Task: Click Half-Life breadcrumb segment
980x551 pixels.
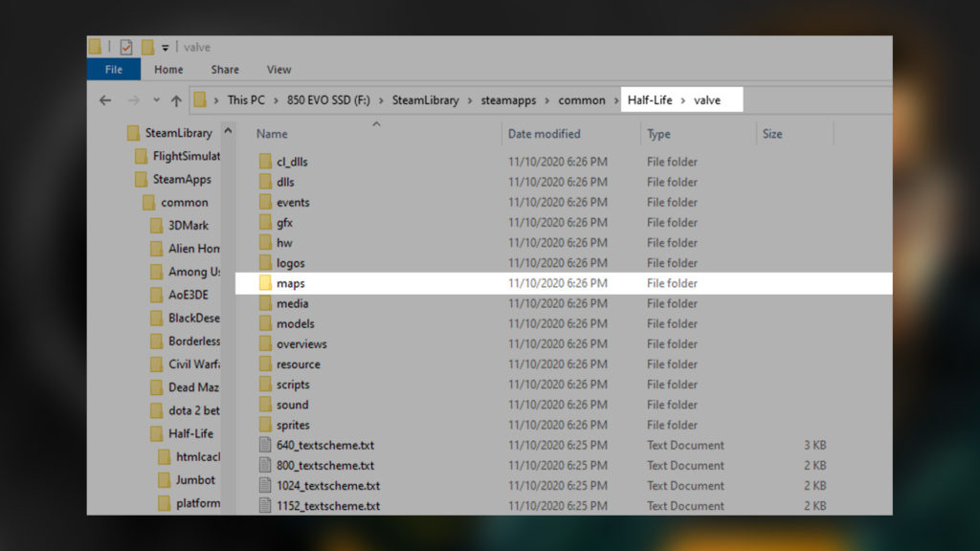Action: pyautogui.click(x=650, y=99)
